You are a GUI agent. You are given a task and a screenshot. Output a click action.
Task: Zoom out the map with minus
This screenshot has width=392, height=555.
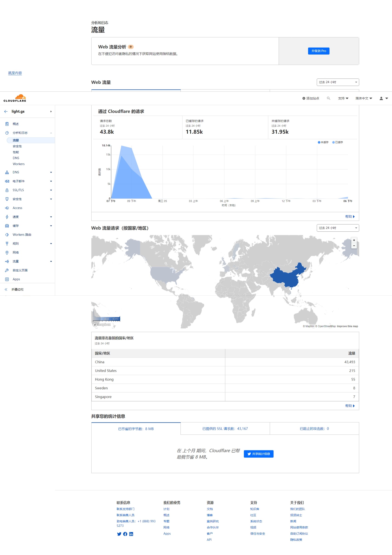coord(354,246)
